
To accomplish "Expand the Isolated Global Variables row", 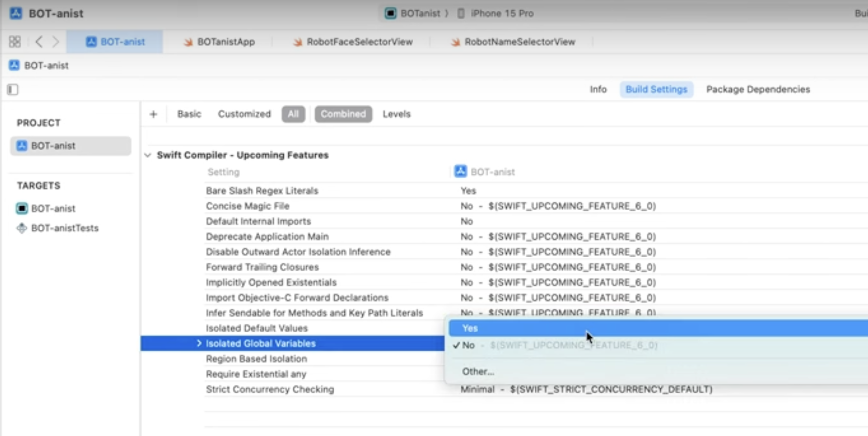I will tap(199, 343).
